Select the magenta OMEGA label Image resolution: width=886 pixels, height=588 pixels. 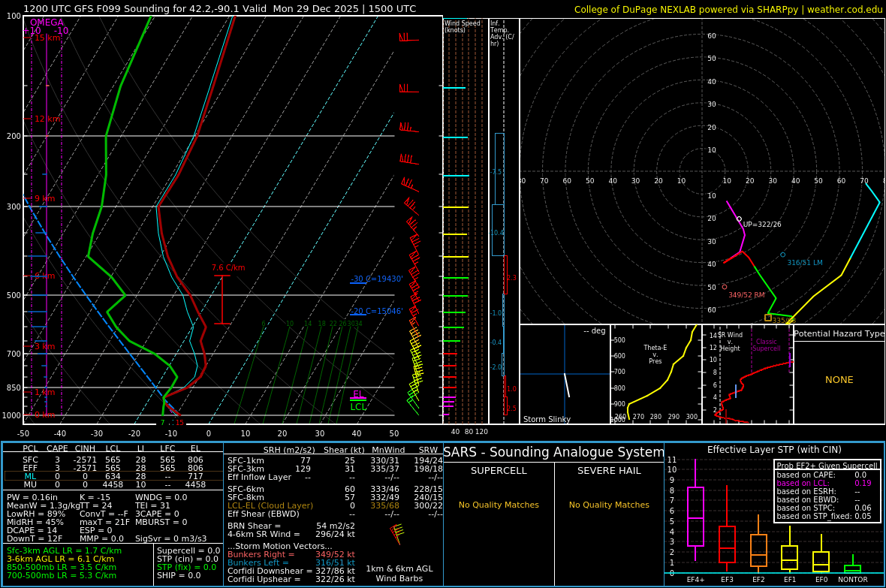pos(47,23)
